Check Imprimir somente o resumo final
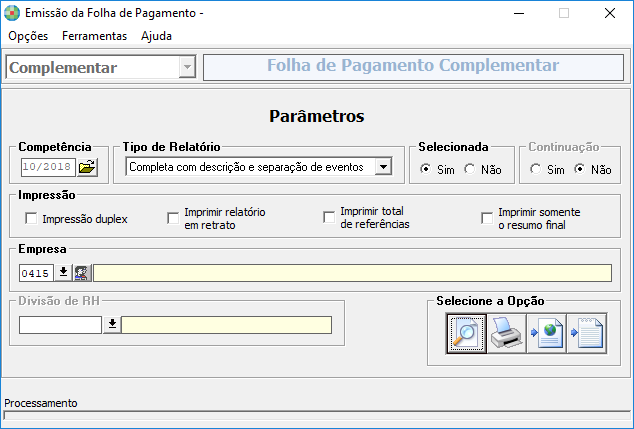 click(487, 218)
